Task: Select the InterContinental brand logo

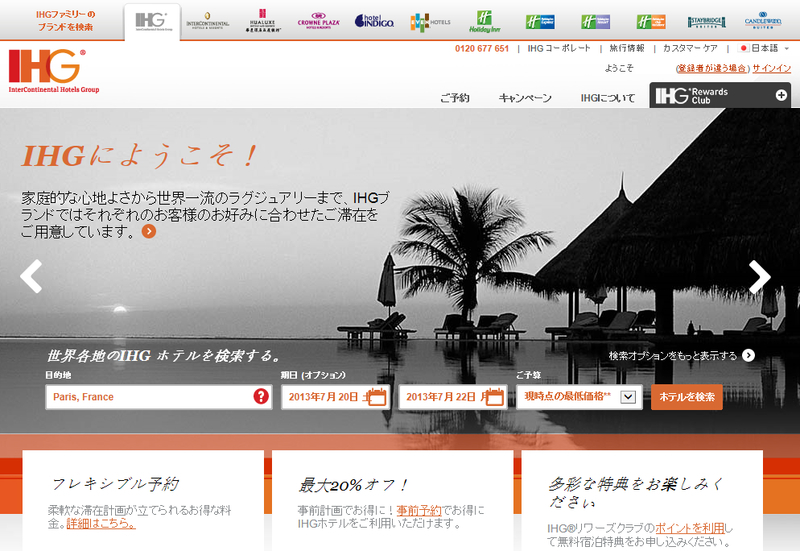Action: click(208, 21)
